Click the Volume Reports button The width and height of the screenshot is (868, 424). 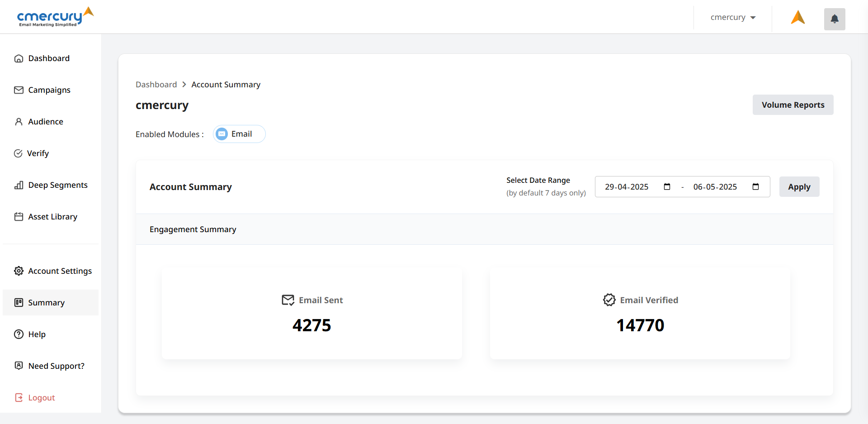click(793, 105)
